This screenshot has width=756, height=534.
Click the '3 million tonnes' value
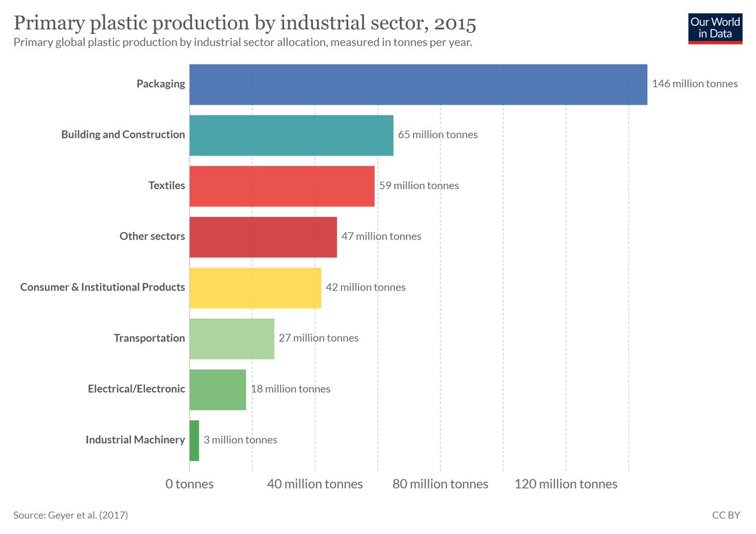[x=240, y=440]
